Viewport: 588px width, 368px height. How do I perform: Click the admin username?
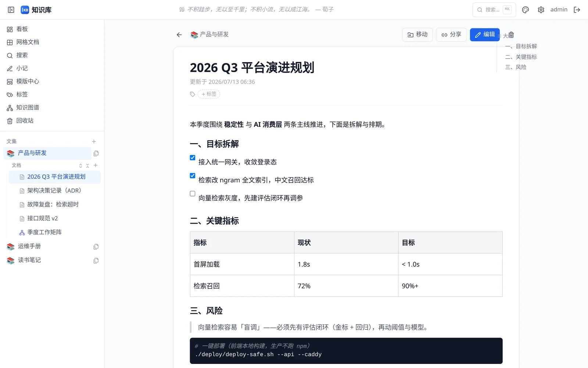[559, 10]
